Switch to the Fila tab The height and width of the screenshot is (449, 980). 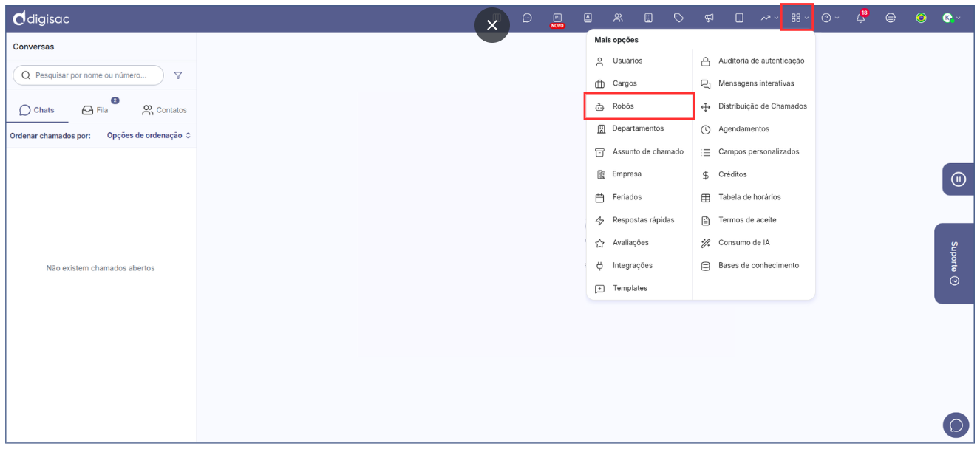click(x=95, y=110)
